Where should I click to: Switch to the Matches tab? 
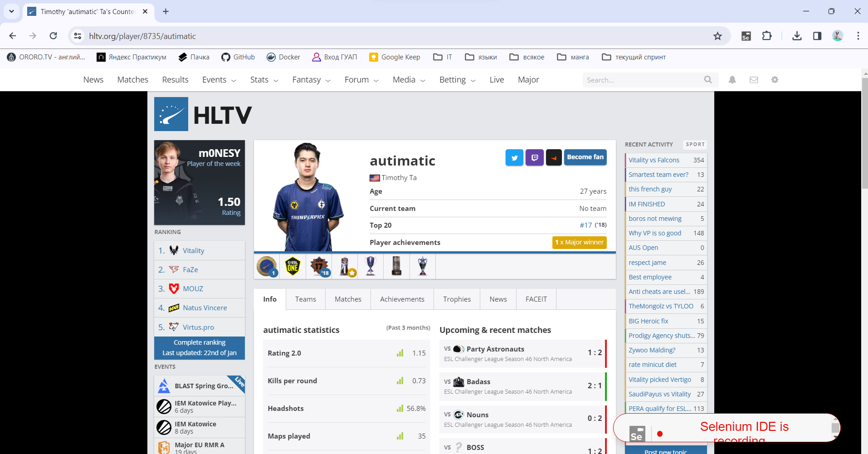coord(348,299)
